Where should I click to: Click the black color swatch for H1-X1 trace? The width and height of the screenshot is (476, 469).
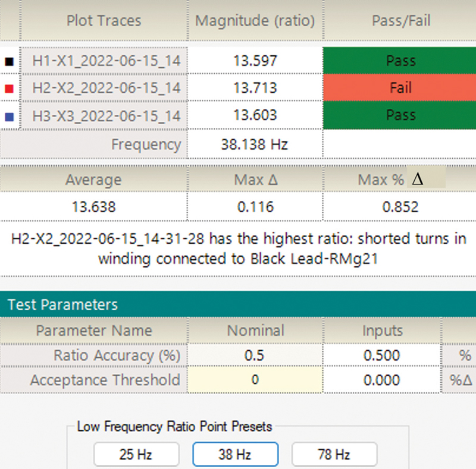[10, 62]
